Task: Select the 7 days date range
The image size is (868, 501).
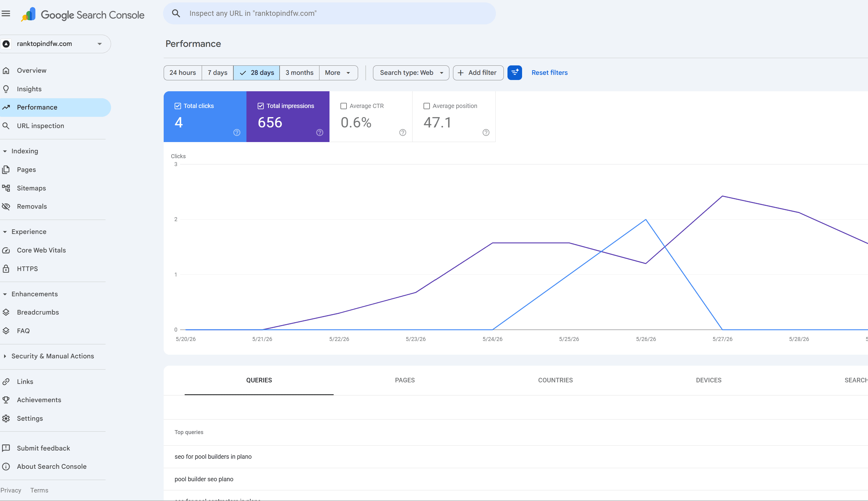Action: 218,73
